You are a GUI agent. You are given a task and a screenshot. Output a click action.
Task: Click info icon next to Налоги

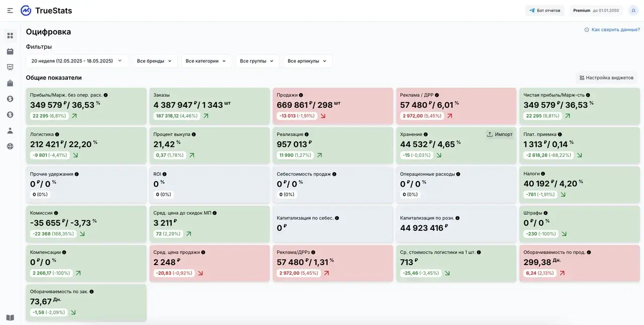pos(543,174)
